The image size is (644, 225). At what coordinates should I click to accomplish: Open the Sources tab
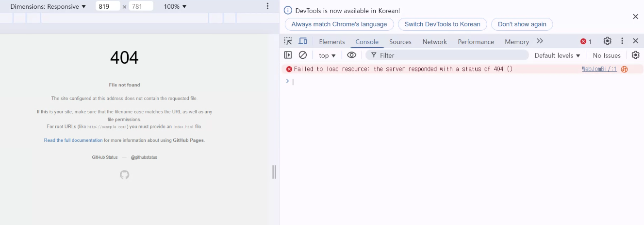[x=400, y=42]
